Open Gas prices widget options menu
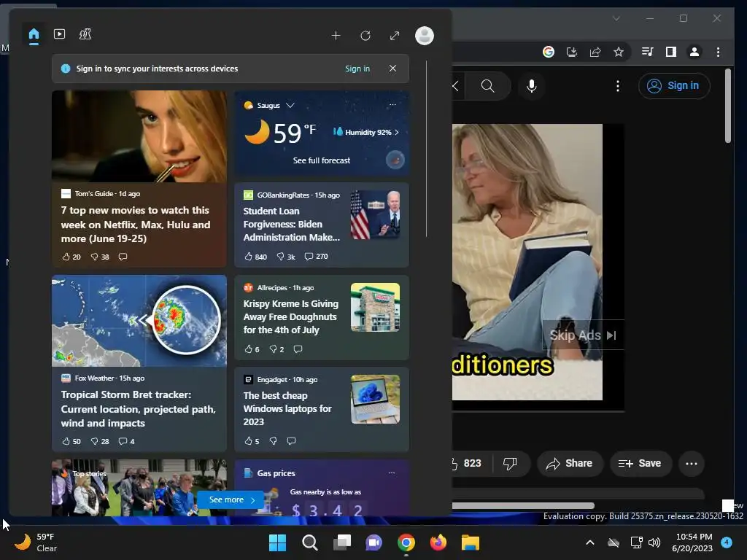Image resolution: width=747 pixels, height=560 pixels. pos(392,472)
